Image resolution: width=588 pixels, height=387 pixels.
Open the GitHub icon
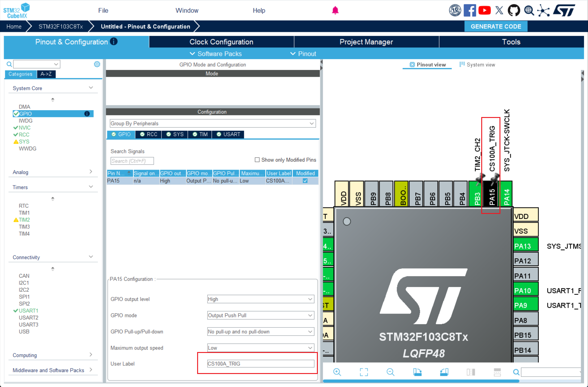514,10
